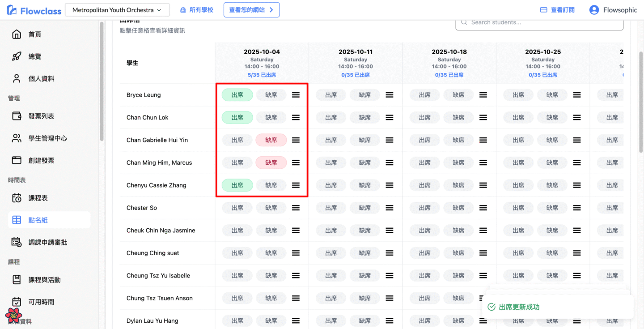The height and width of the screenshot is (329, 644).
Task: Click the wallet icon for 發票列表
Action: 17,116
